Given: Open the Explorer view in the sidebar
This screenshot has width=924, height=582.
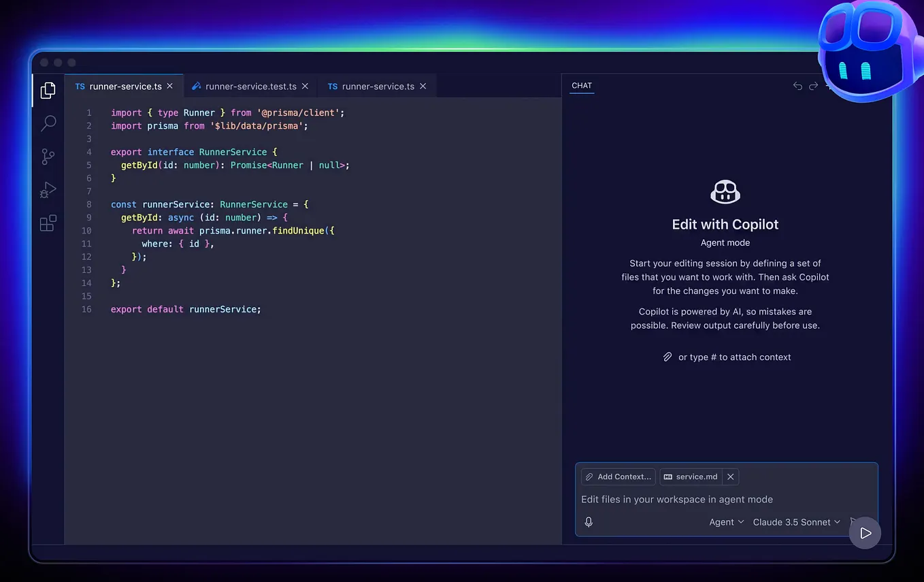Looking at the screenshot, I should coord(48,90).
